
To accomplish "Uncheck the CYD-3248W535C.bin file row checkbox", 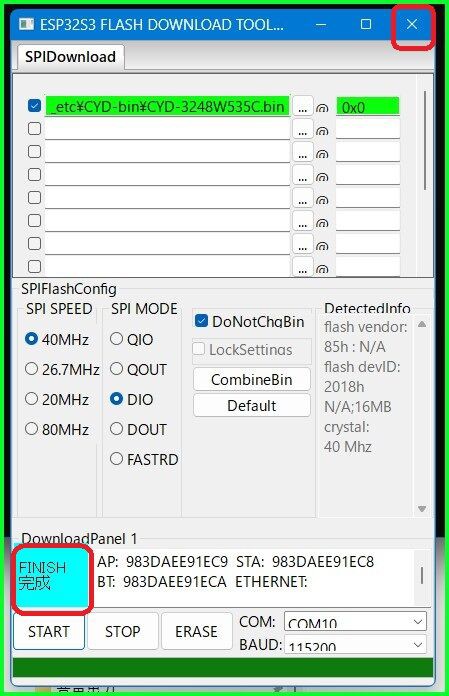I will 34,106.
